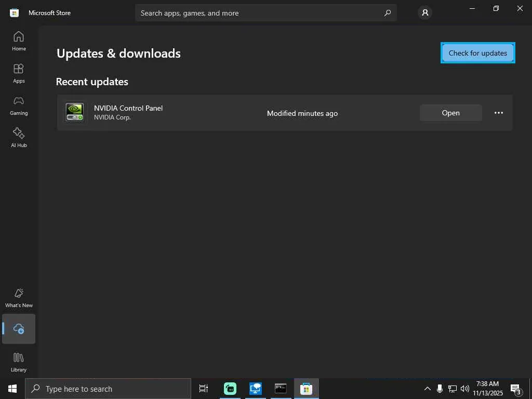Click the NVIDIA Control Panel title text

(x=128, y=108)
